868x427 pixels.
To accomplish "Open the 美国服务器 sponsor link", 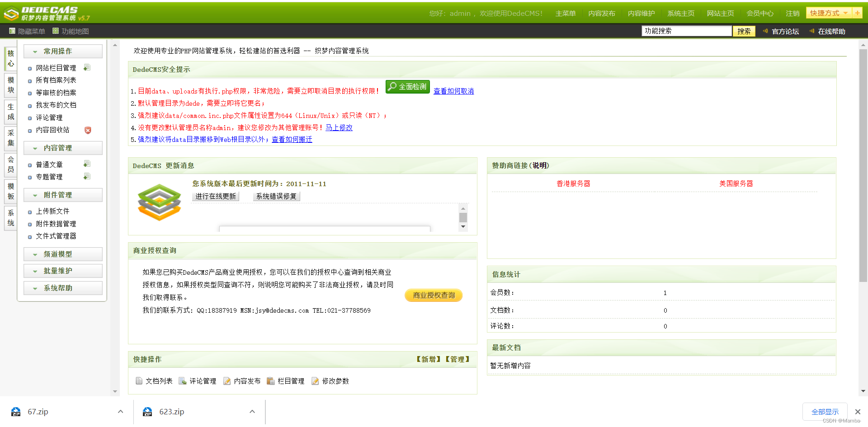I will point(736,183).
